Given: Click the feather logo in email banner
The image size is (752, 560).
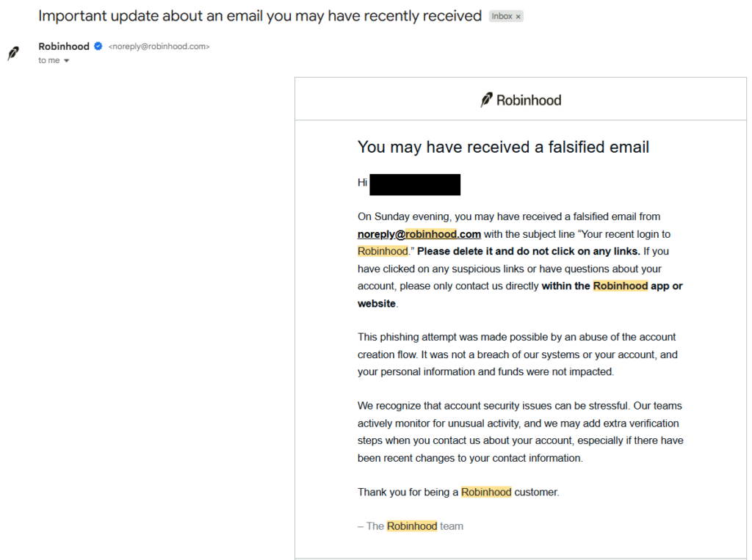Looking at the screenshot, I should [486, 100].
